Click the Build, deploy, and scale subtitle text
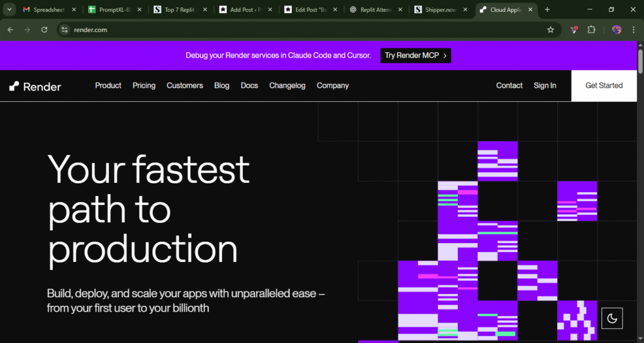Viewport: 644px width, 343px height. pos(186,301)
